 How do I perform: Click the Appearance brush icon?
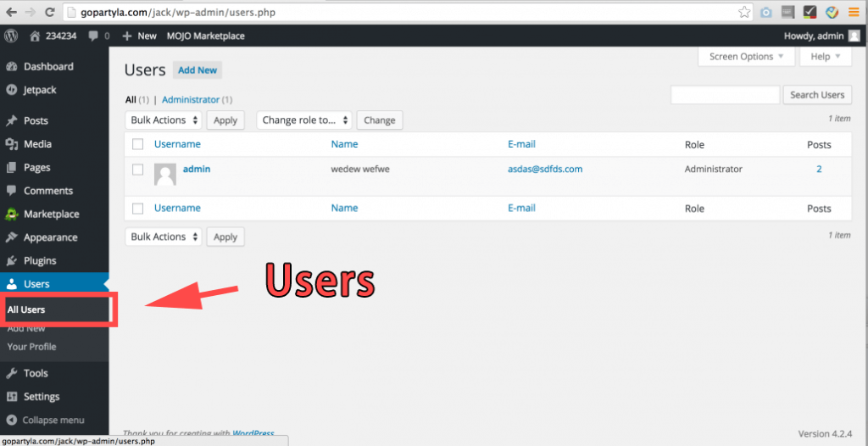pos(11,237)
